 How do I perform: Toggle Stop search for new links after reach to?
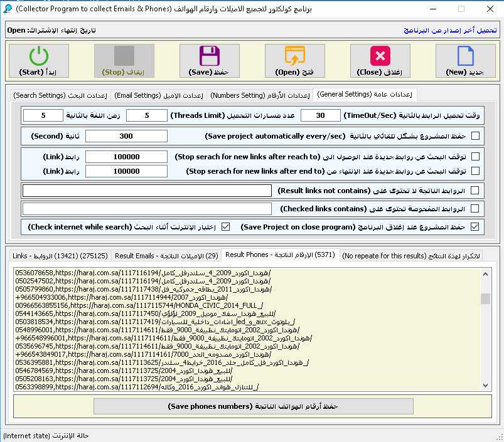[x=475, y=156]
